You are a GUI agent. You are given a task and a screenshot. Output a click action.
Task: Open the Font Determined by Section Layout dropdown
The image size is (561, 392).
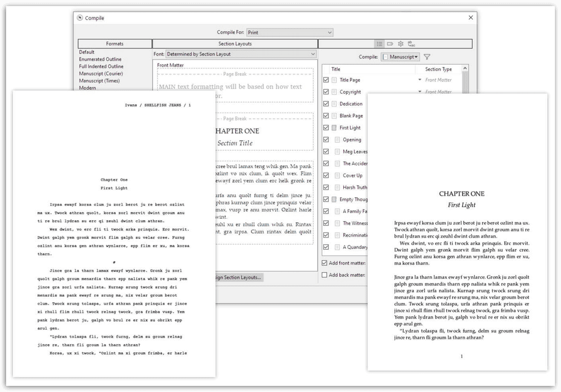[241, 54]
